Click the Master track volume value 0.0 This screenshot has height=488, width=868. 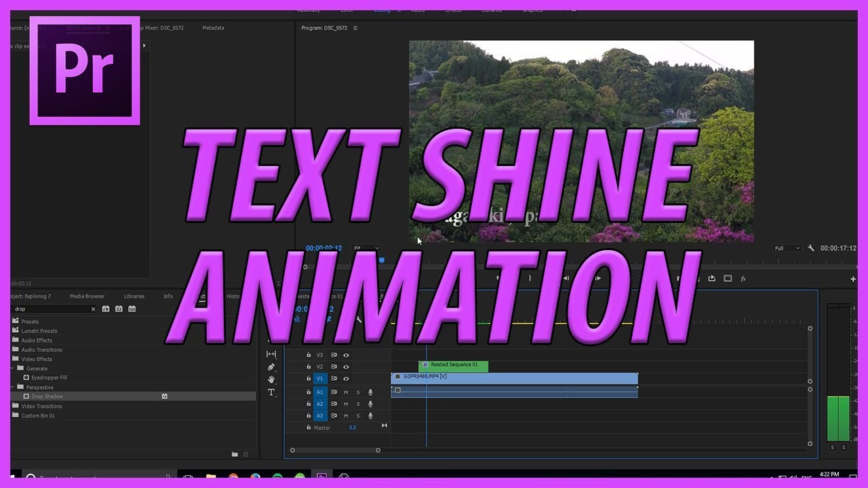pyautogui.click(x=353, y=426)
